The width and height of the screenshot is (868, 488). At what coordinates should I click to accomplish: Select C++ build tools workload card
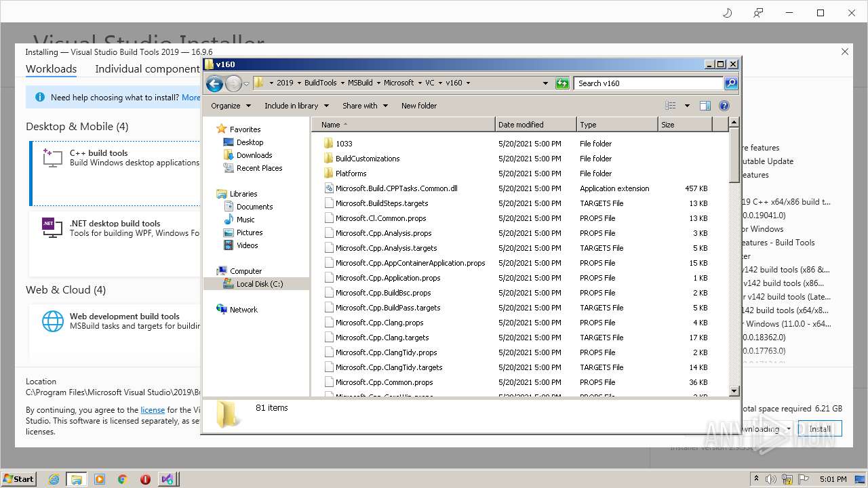(x=115, y=173)
